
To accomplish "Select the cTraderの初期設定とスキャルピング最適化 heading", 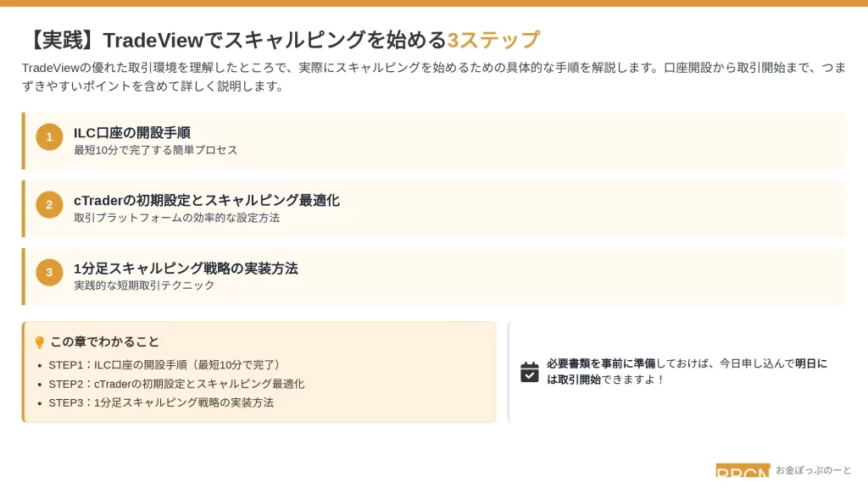I will click(x=207, y=200).
